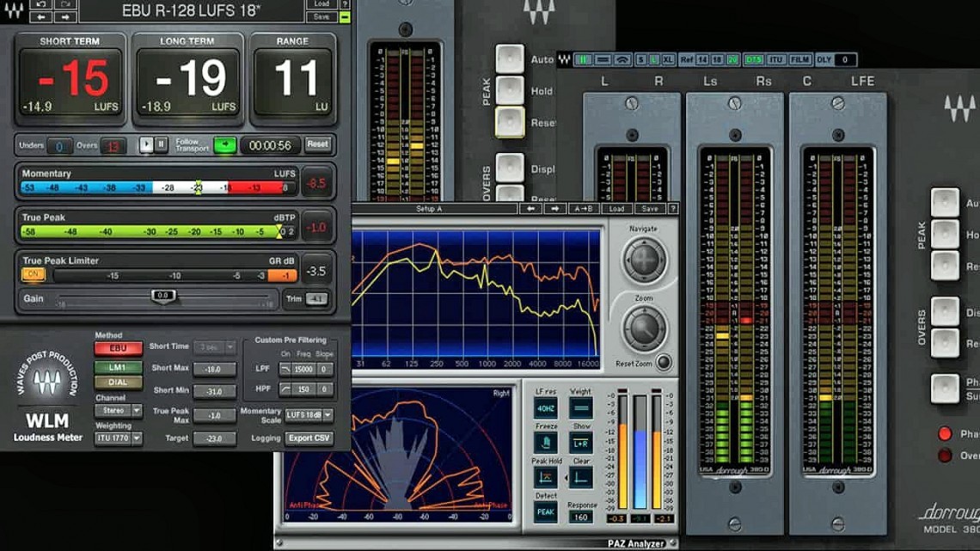This screenshot has width=980, height=551.
Task: Toggle the HPF filter on button
Action: (x=285, y=389)
